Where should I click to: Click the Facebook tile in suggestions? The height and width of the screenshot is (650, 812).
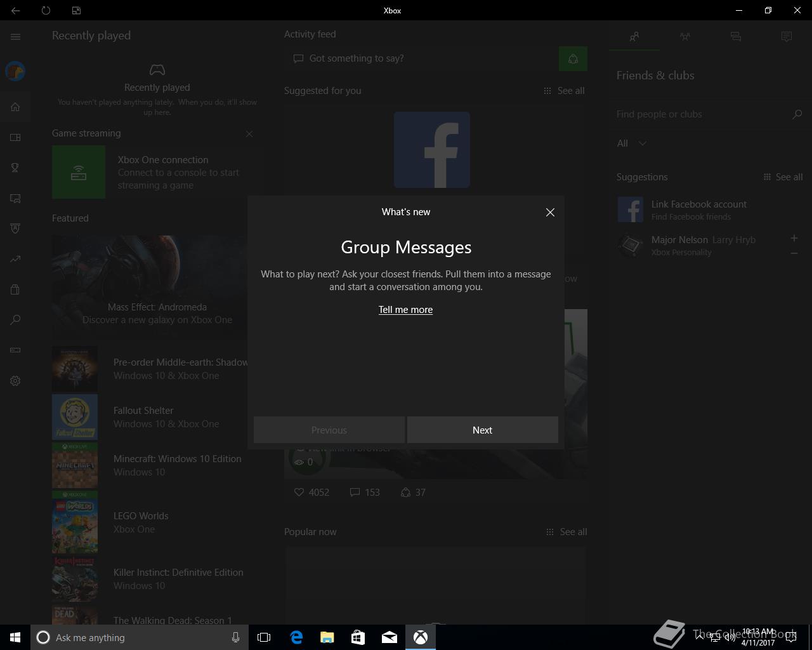click(432, 150)
